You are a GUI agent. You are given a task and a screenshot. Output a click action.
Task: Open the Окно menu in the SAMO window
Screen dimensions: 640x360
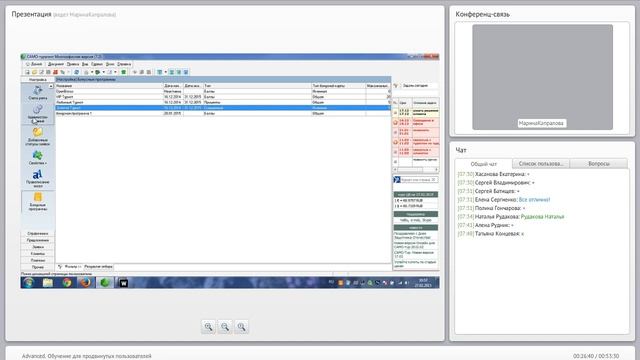[x=110, y=64]
